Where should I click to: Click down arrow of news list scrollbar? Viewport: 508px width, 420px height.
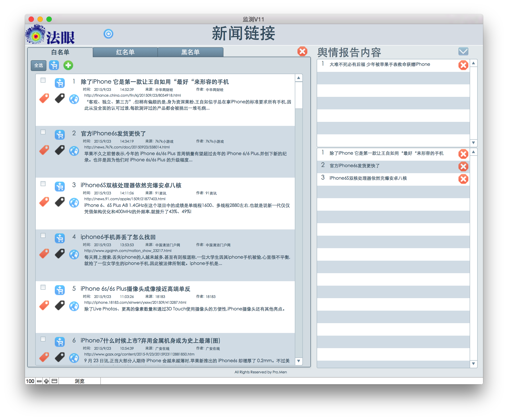(x=299, y=361)
